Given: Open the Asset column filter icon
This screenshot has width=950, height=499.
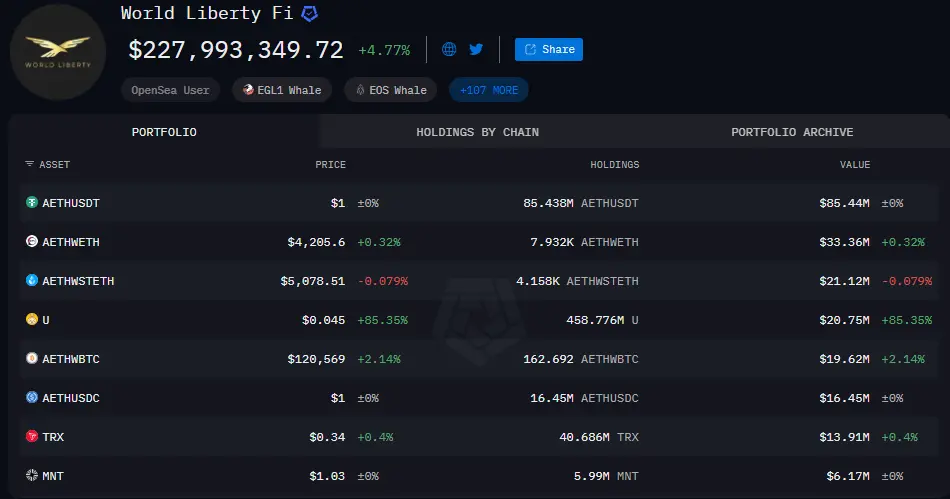Looking at the screenshot, I should 30,165.
